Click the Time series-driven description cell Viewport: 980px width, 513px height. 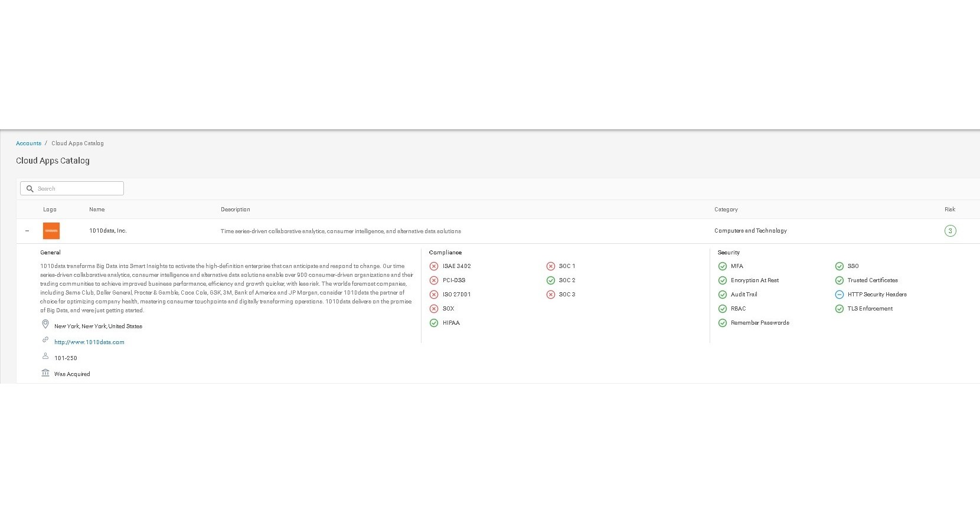click(x=341, y=231)
